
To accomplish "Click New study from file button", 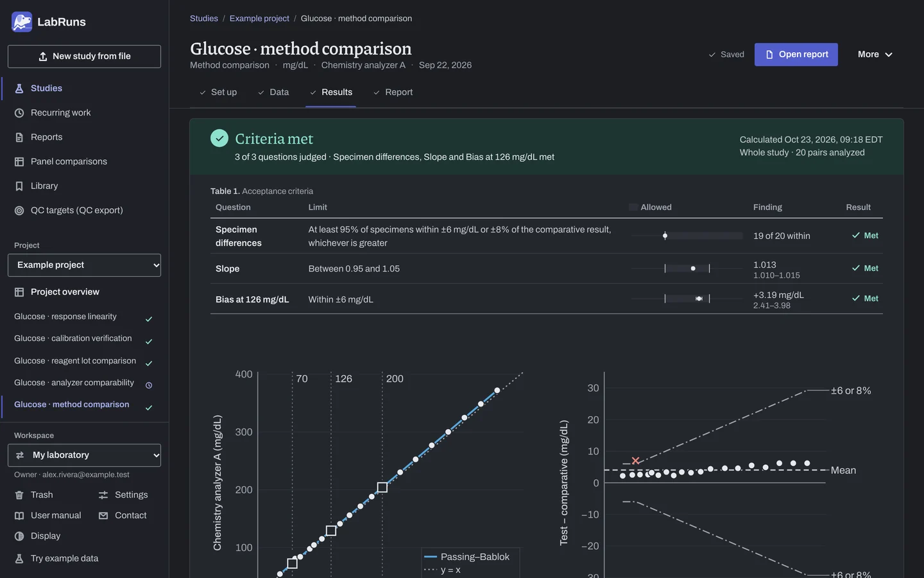I will pyautogui.click(x=84, y=57).
